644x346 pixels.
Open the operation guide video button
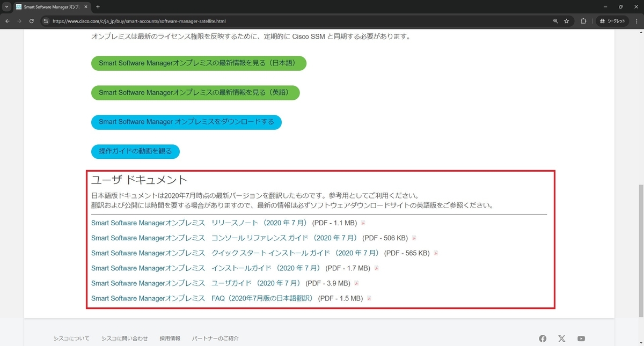click(135, 151)
